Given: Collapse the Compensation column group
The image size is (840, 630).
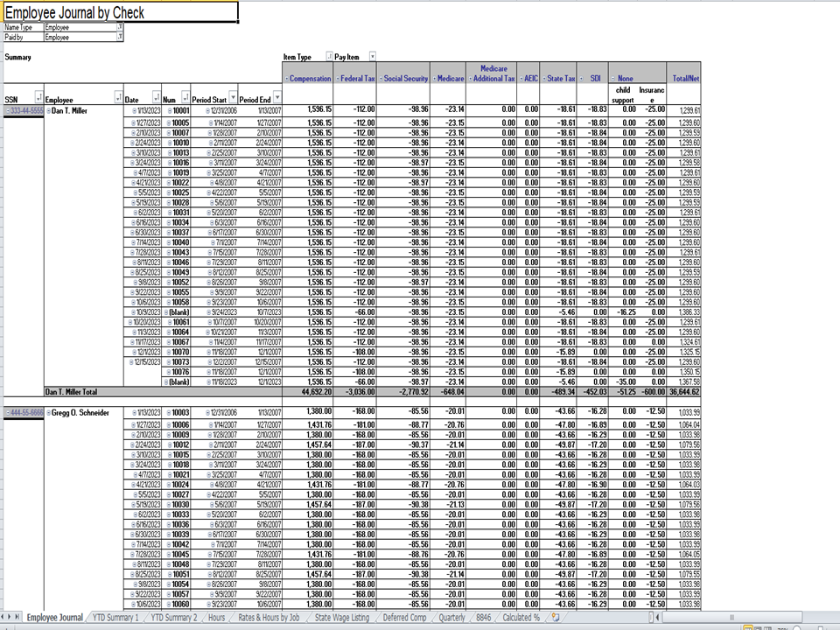Looking at the screenshot, I should click(x=287, y=79).
